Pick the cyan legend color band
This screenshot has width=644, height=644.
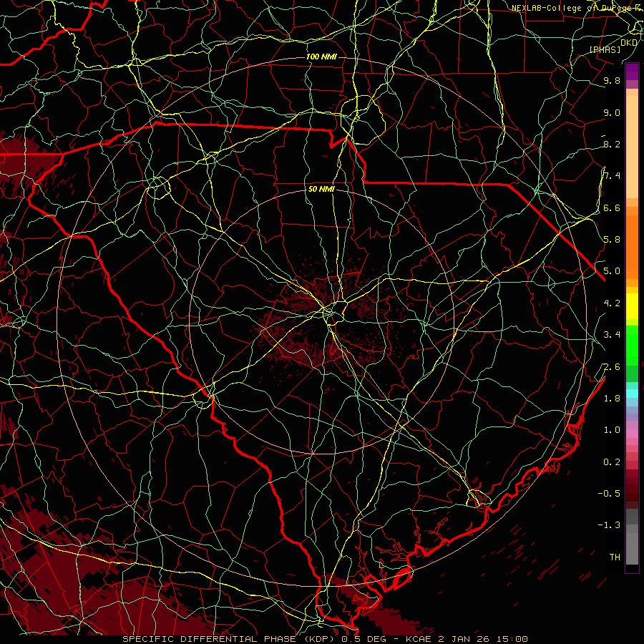(x=632, y=394)
